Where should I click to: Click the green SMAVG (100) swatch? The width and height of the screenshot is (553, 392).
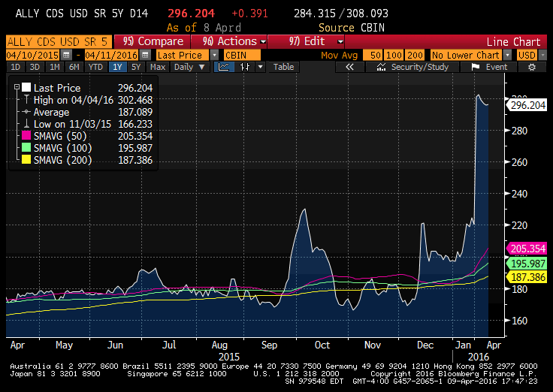tap(26, 147)
